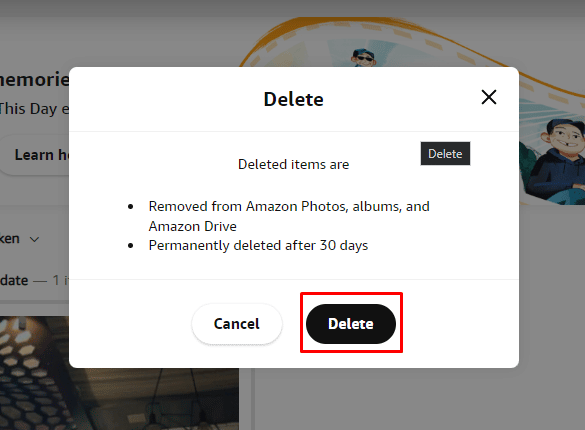This screenshot has width=585, height=430.
Task: Cancel the deletion
Action: point(237,324)
